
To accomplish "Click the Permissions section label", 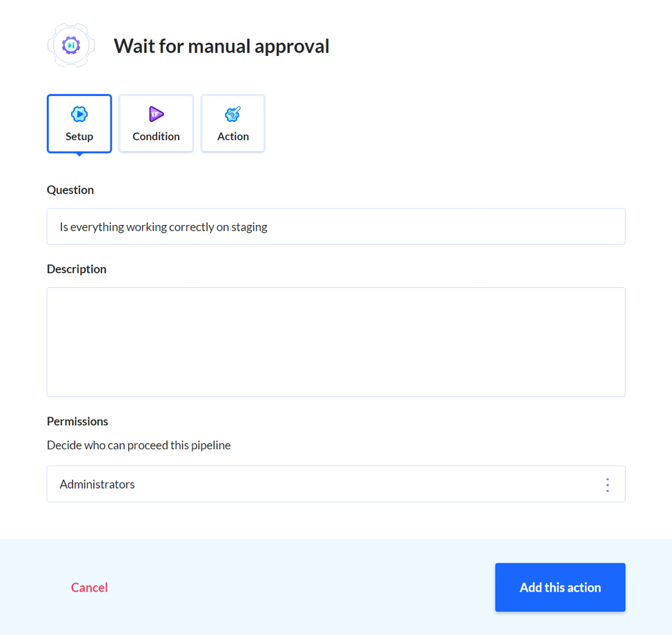I will point(77,421).
